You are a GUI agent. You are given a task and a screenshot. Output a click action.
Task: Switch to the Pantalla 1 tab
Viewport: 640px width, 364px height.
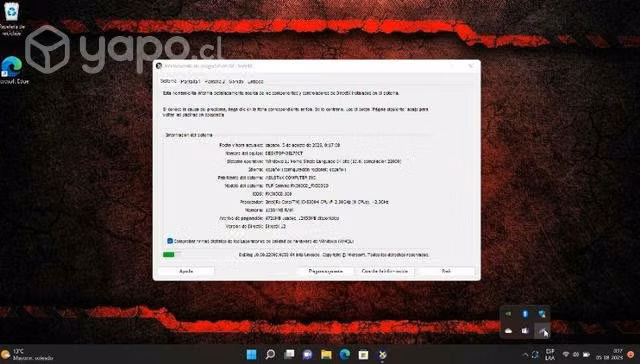click(x=191, y=82)
